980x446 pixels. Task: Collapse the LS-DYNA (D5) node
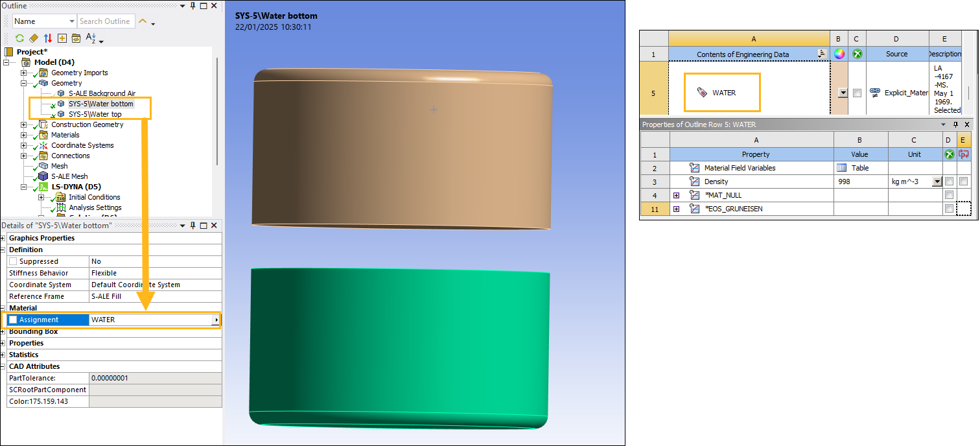24,187
